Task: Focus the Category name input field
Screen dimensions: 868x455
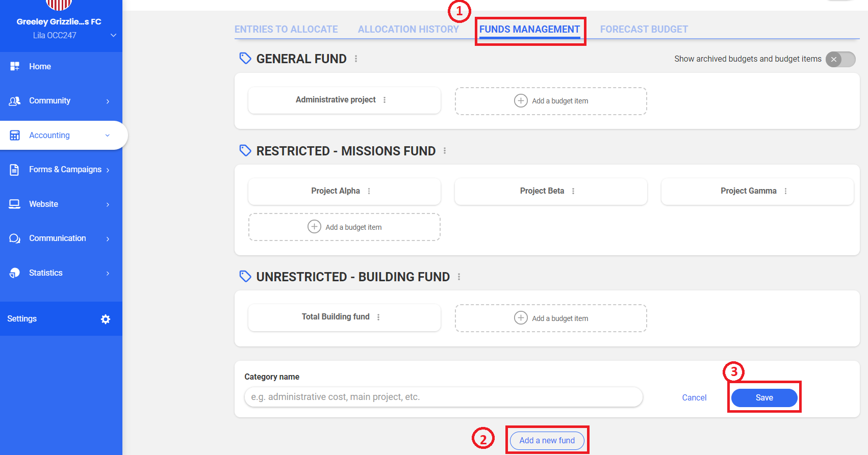Action: [443, 397]
